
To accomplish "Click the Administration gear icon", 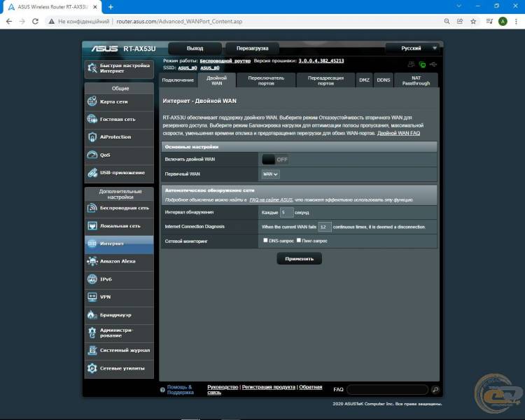I will tap(92, 332).
